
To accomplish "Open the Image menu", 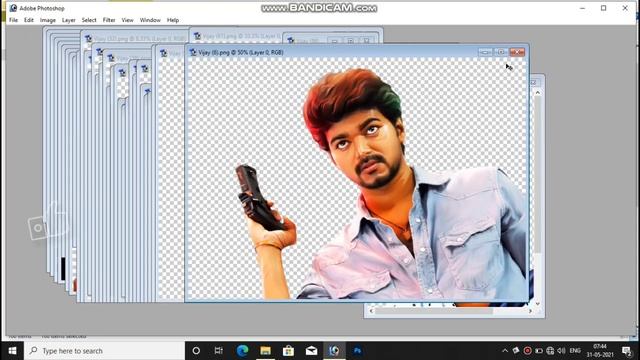I will pyautogui.click(x=48, y=20).
